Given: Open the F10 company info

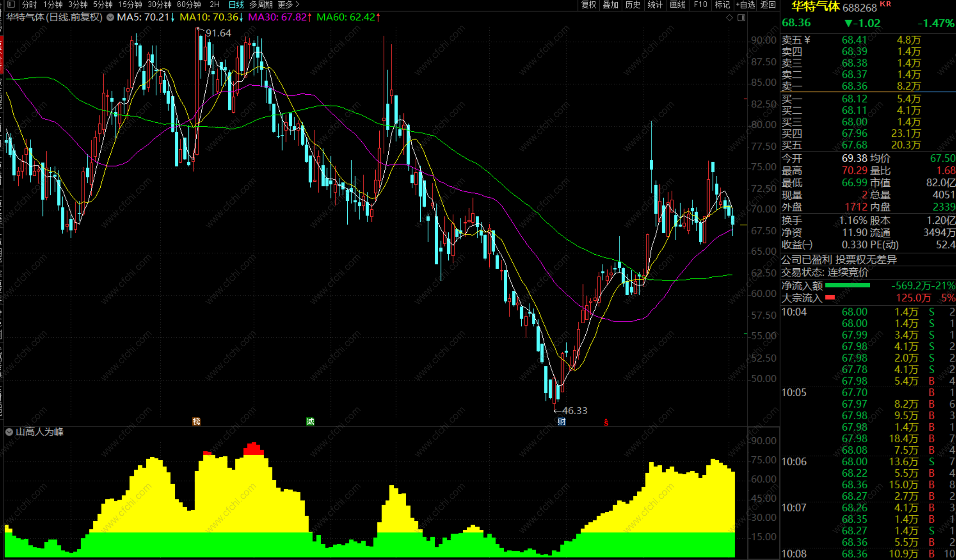Looking at the screenshot, I should point(700,5).
